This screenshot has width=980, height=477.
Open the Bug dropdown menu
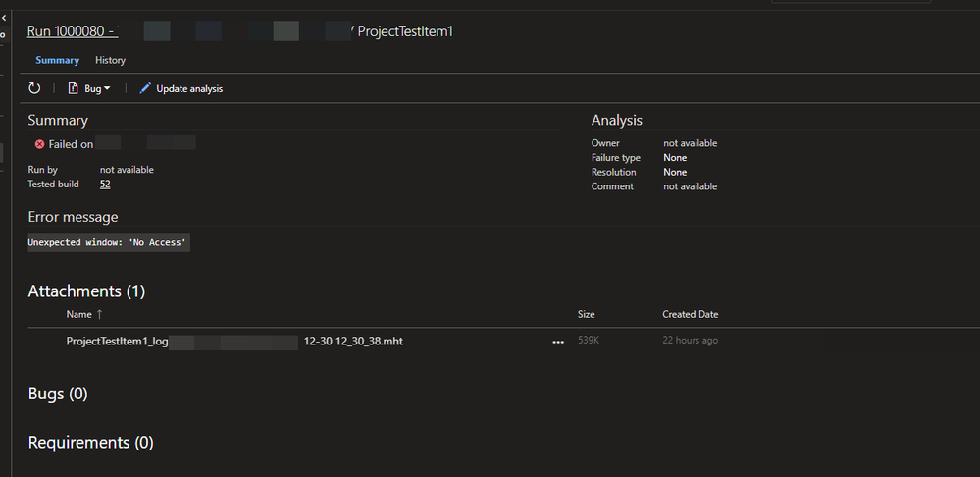pos(89,88)
